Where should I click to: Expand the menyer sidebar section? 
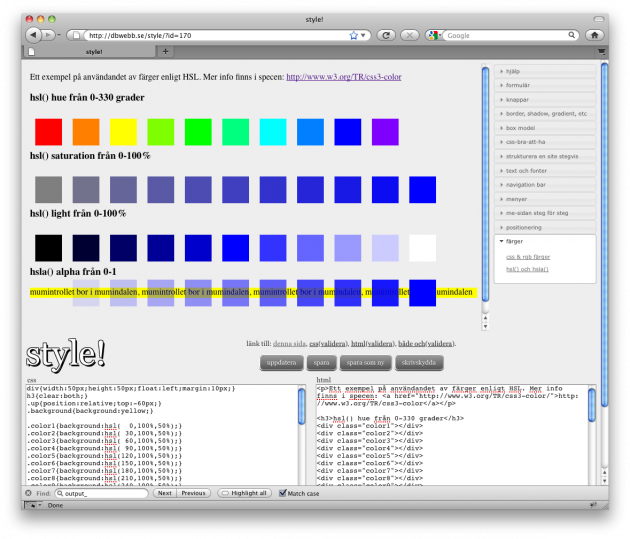pos(545,199)
